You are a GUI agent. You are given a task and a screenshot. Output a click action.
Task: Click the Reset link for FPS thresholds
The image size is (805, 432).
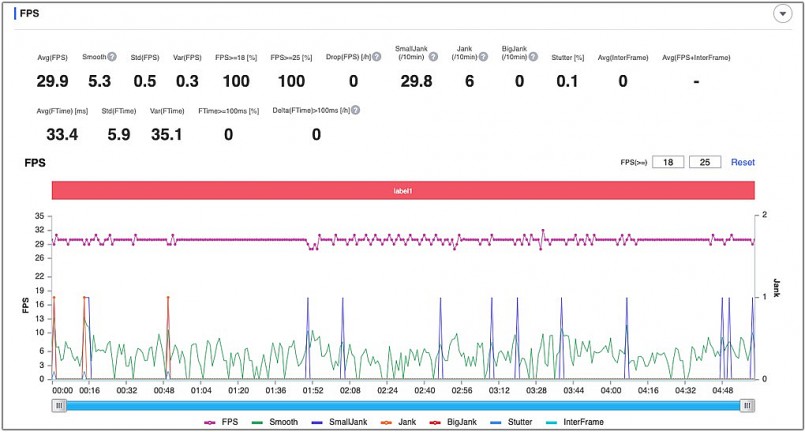click(x=742, y=162)
